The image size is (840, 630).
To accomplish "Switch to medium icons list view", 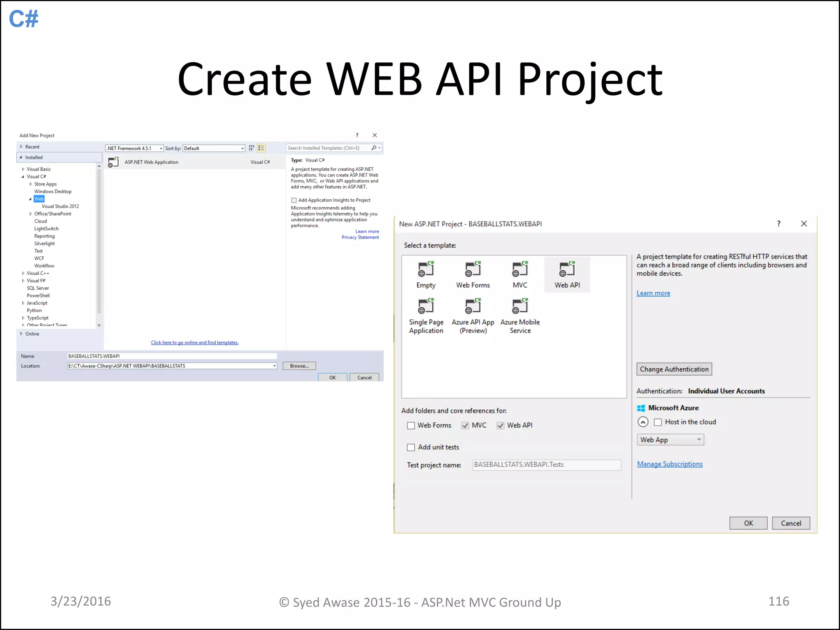I will 261,148.
